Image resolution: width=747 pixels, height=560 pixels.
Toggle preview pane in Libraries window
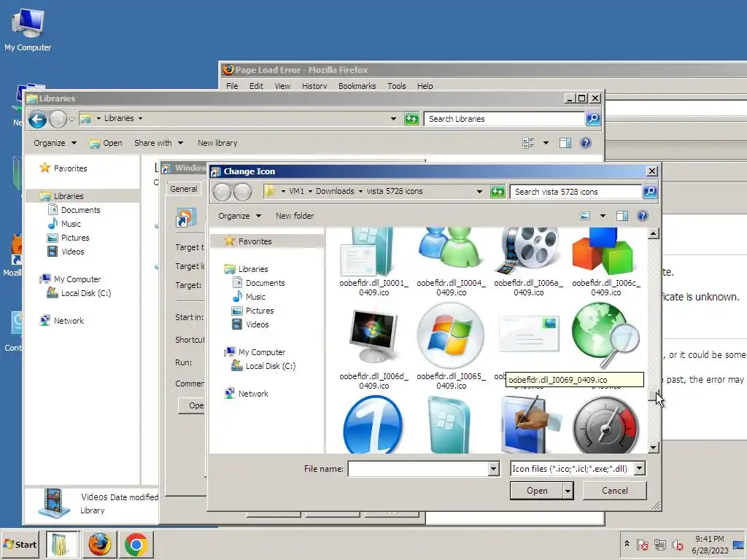click(x=565, y=144)
